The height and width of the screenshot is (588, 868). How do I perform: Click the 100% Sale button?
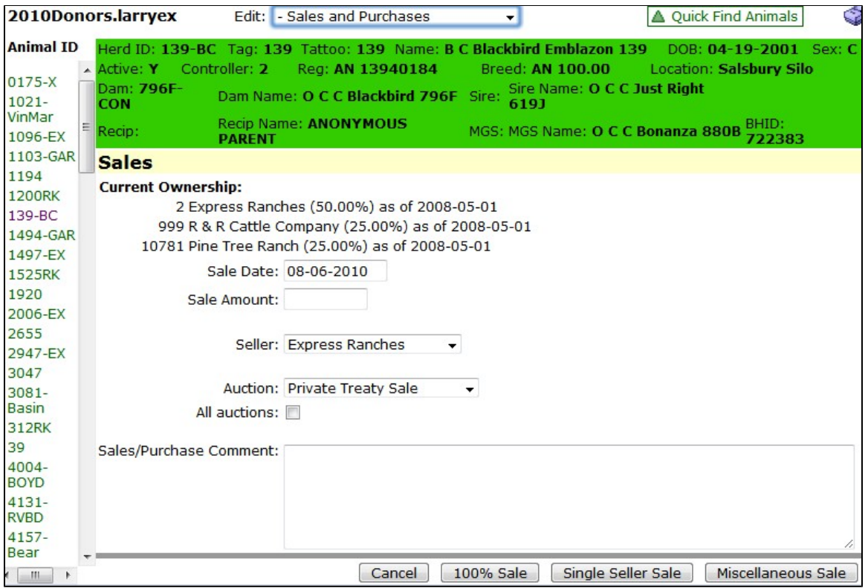tap(490, 572)
